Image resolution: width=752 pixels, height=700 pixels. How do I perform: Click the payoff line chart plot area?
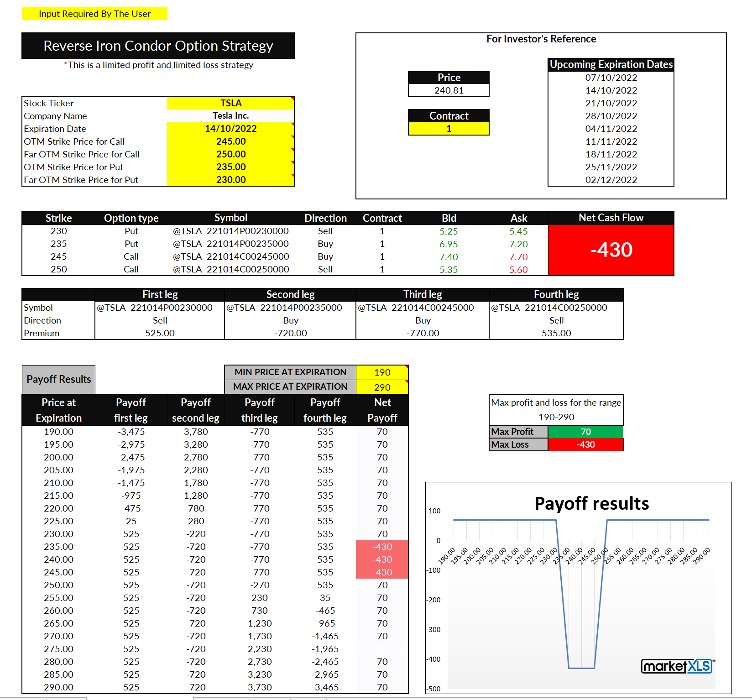click(581, 600)
